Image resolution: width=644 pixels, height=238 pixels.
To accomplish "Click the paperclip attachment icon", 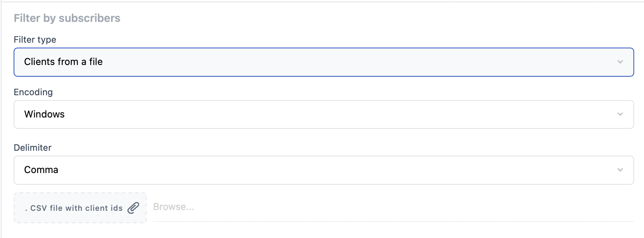I will [133, 208].
